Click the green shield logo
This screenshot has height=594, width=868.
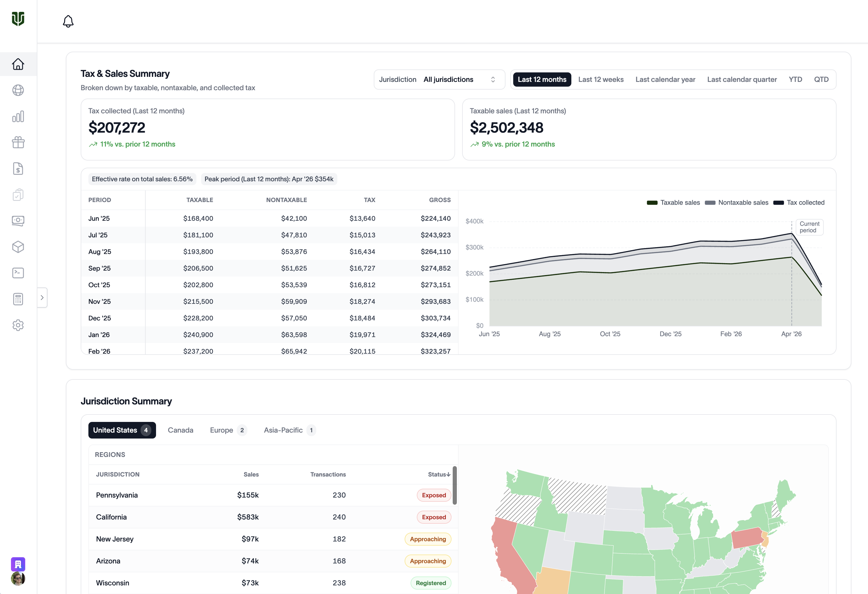[x=18, y=19]
